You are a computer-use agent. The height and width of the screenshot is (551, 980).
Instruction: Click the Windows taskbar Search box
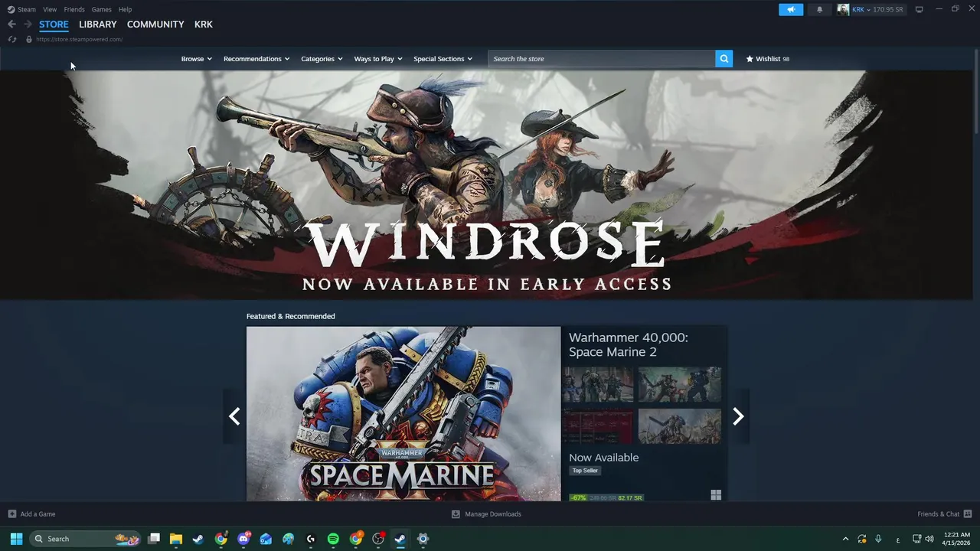(85, 539)
